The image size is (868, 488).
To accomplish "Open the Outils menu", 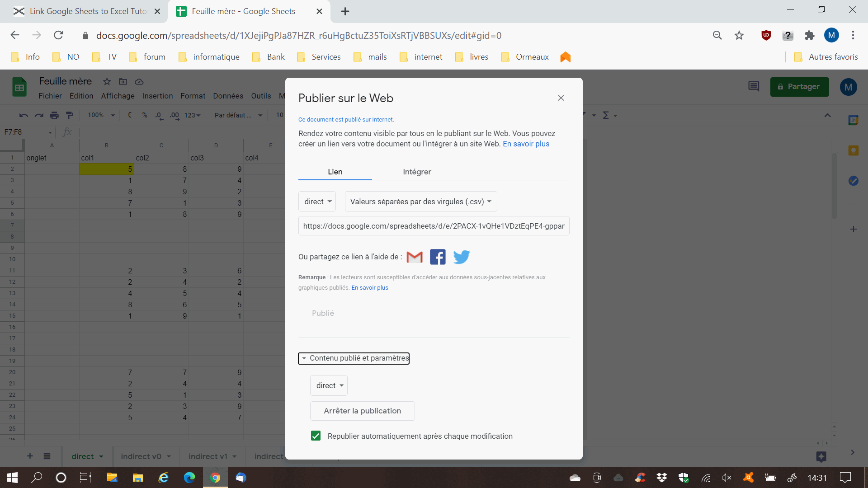I will click(x=261, y=96).
